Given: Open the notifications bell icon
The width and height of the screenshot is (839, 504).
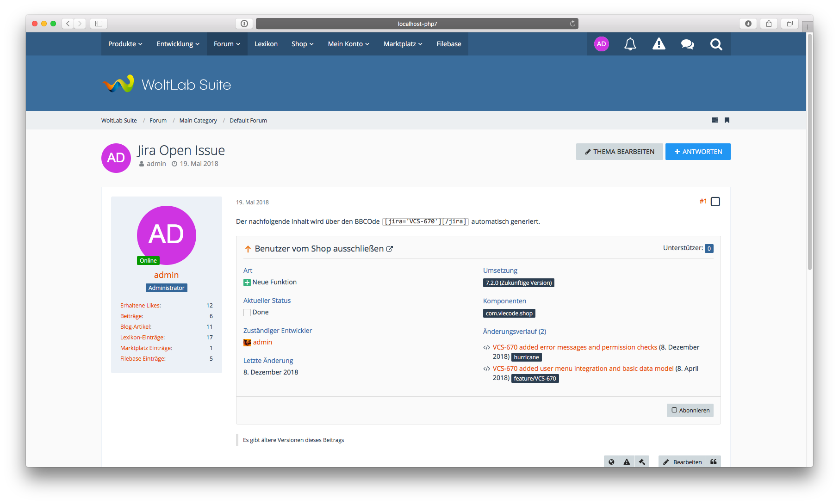Looking at the screenshot, I should (x=630, y=44).
